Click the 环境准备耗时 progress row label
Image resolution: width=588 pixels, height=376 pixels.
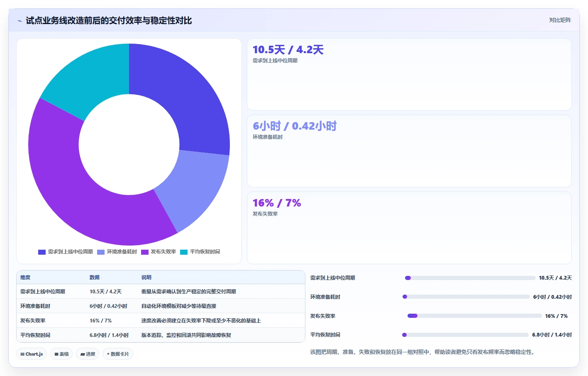325,297
